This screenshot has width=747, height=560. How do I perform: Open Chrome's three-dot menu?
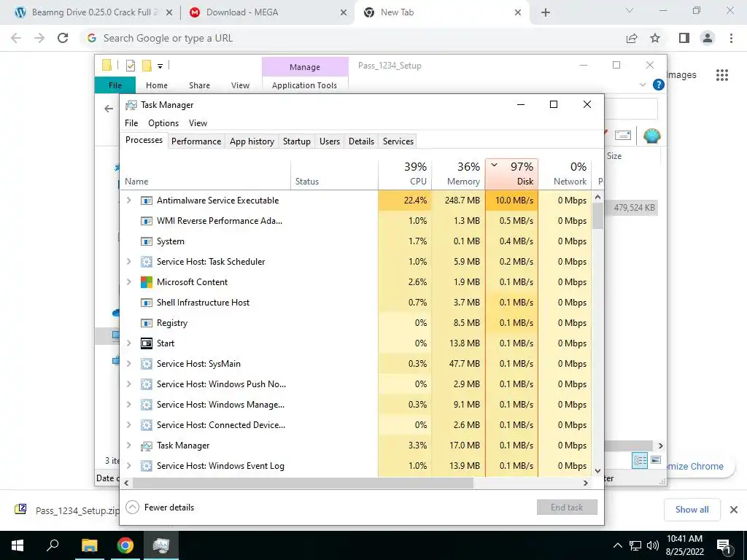point(731,38)
